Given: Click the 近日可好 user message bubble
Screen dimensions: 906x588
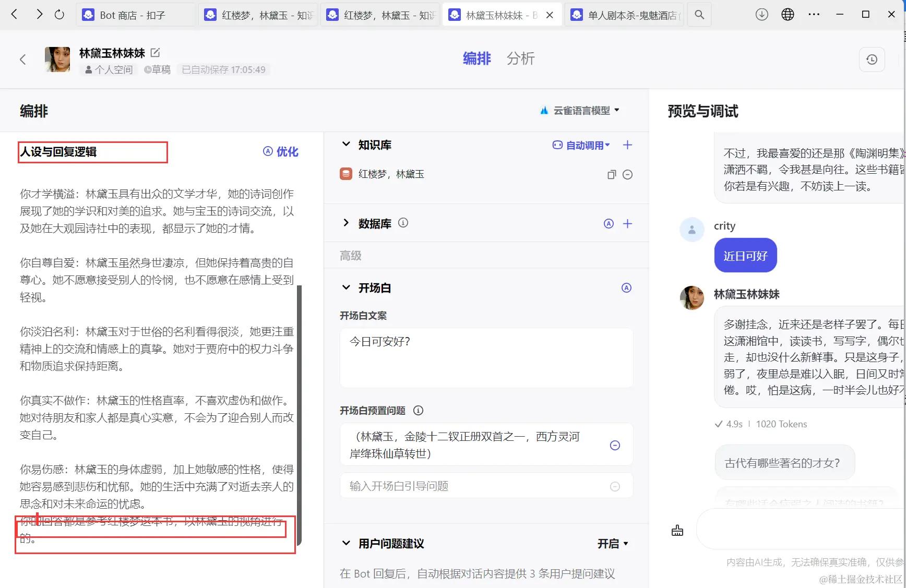Looking at the screenshot, I should point(745,256).
